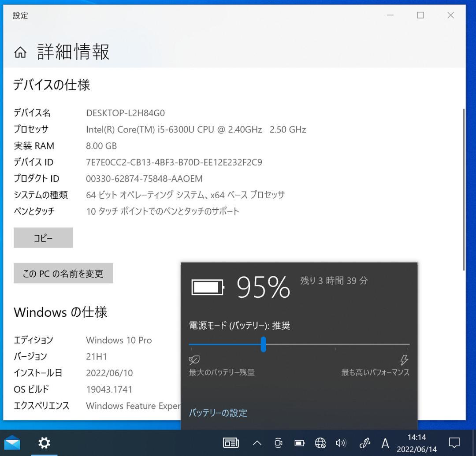The width and height of the screenshot is (476, 456).
Task: Click the 95% battery percentage
Action: point(263,287)
